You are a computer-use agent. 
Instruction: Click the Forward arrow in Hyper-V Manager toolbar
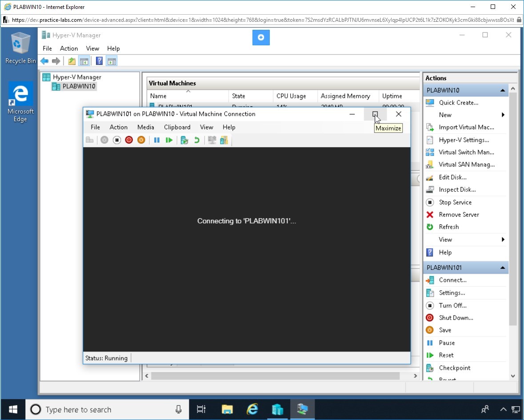[x=56, y=61]
